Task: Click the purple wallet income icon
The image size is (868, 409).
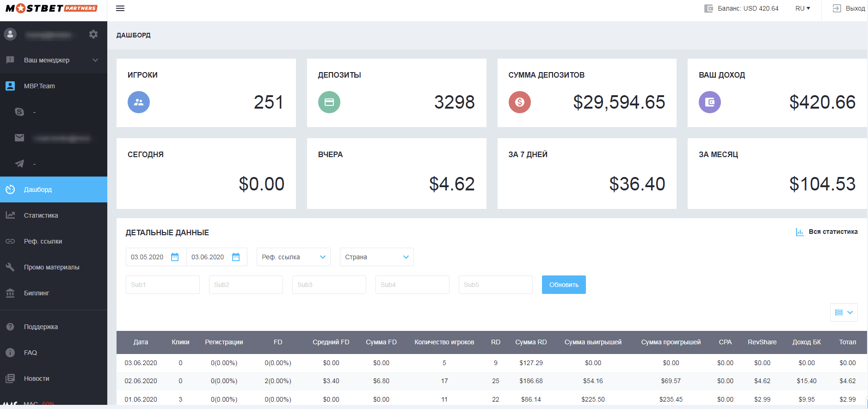Action: (709, 102)
